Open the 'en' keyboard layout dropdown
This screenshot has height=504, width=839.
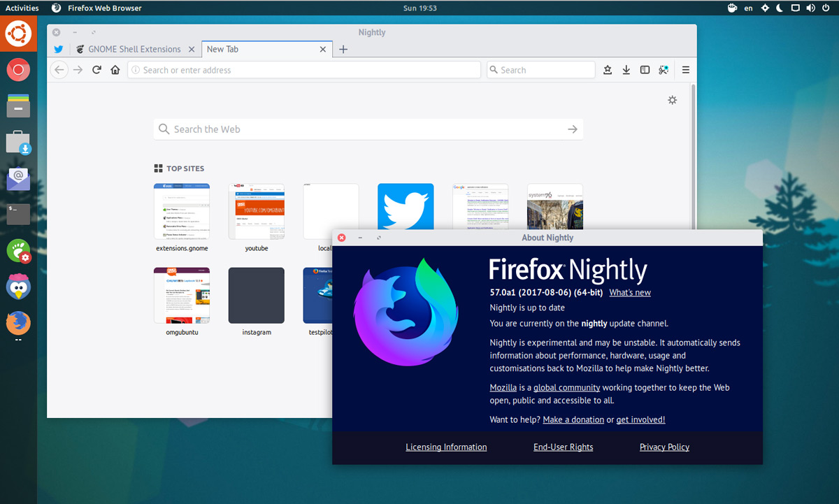click(749, 8)
